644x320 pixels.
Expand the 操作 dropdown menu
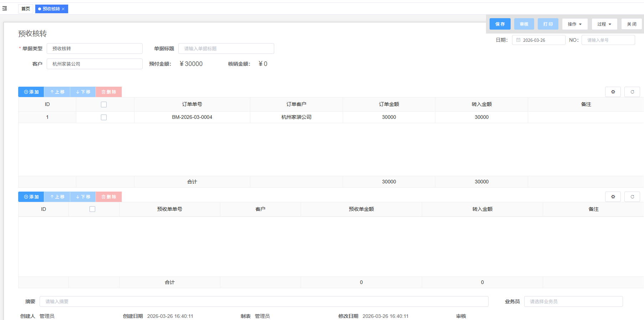(x=574, y=24)
